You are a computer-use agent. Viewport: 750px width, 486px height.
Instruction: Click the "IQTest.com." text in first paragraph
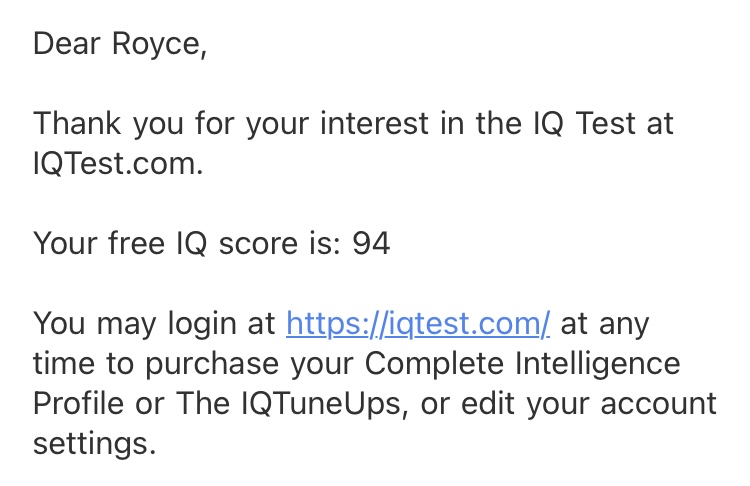pos(118,164)
